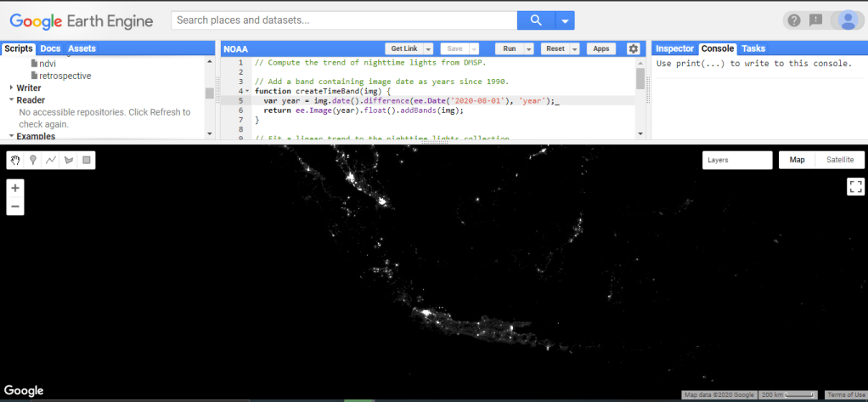868x402 pixels.
Task: Open the code editor gear settings
Action: [x=633, y=48]
